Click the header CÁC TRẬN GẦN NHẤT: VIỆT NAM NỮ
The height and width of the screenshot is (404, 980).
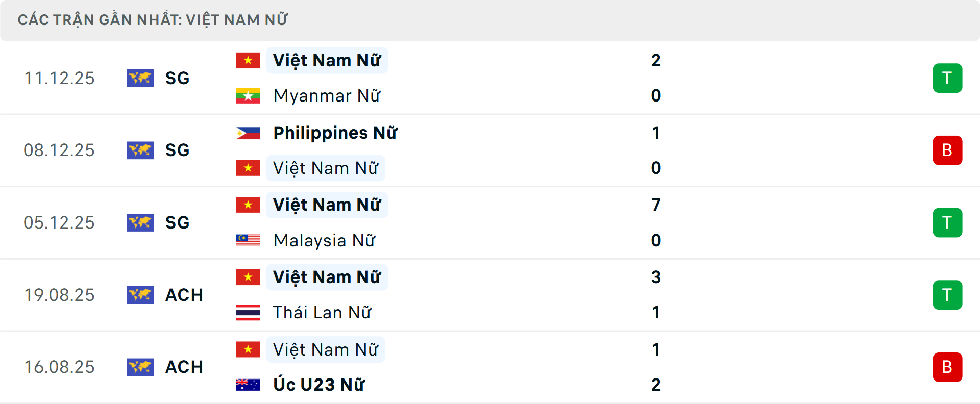point(153,19)
